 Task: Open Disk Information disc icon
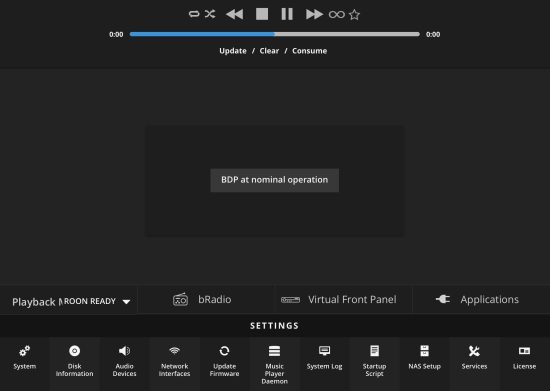click(x=74, y=351)
